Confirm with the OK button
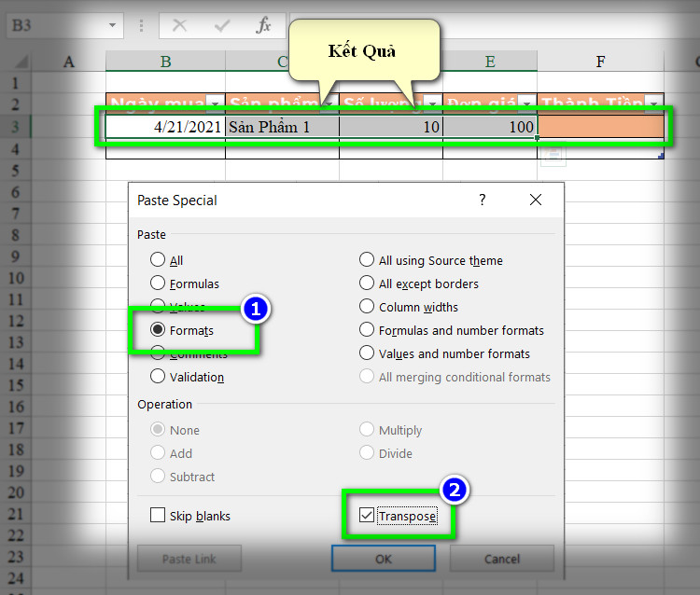700x595 pixels. (x=383, y=558)
